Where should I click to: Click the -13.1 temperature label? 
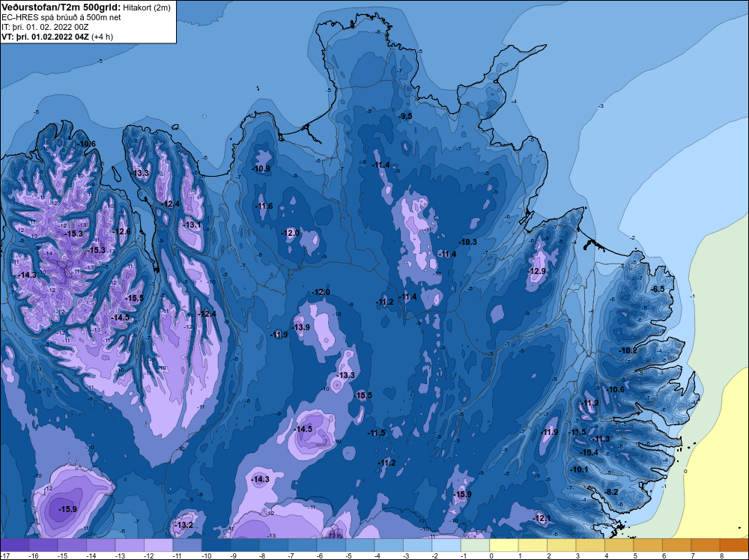[x=192, y=225]
